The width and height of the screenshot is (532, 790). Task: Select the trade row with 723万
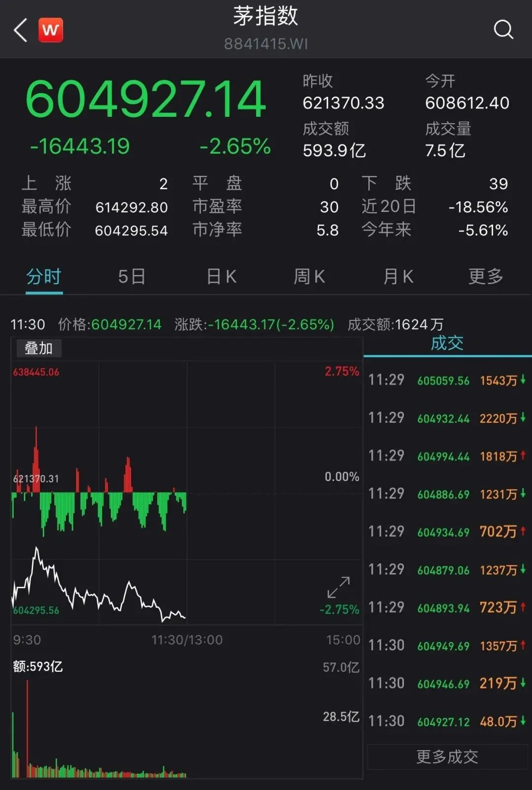(x=447, y=608)
